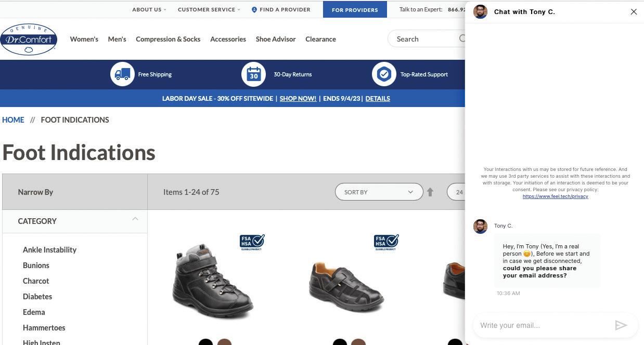The height and width of the screenshot is (345, 644).
Task: Expand the Customer Service menu
Action: pyautogui.click(x=209, y=9)
